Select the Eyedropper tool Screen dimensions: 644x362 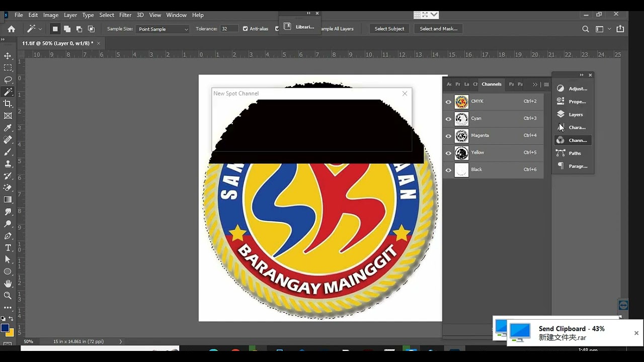[x=8, y=128]
